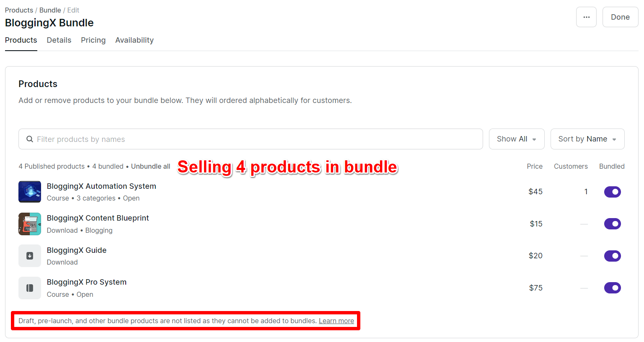
Task: Click the search magnifier icon in filter bar
Action: (29, 139)
